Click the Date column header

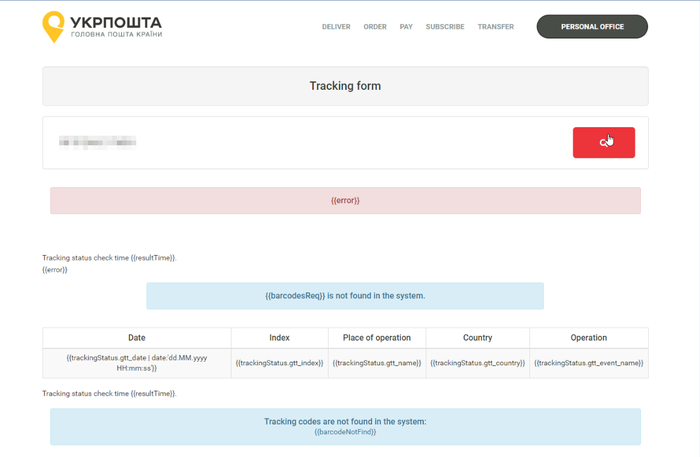click(137, 338)
